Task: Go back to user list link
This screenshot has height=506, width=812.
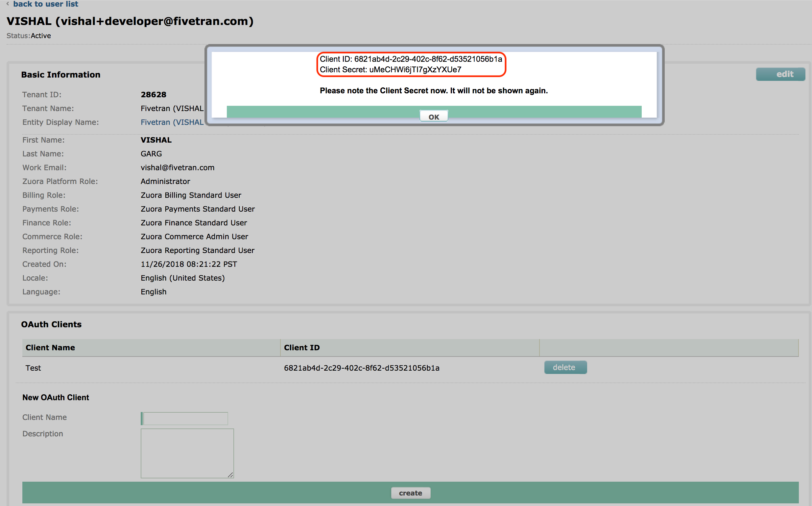Action: coord(46,4)
